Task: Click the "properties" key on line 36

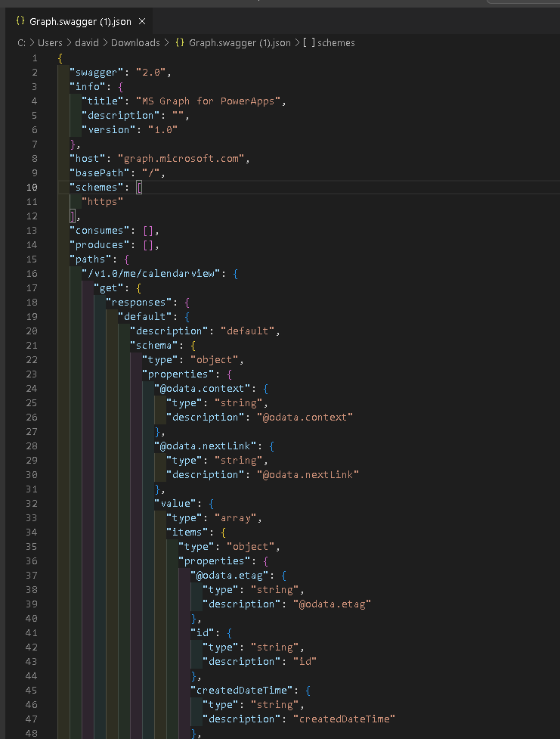Action: pyautogui.click(x=214, y=561)
